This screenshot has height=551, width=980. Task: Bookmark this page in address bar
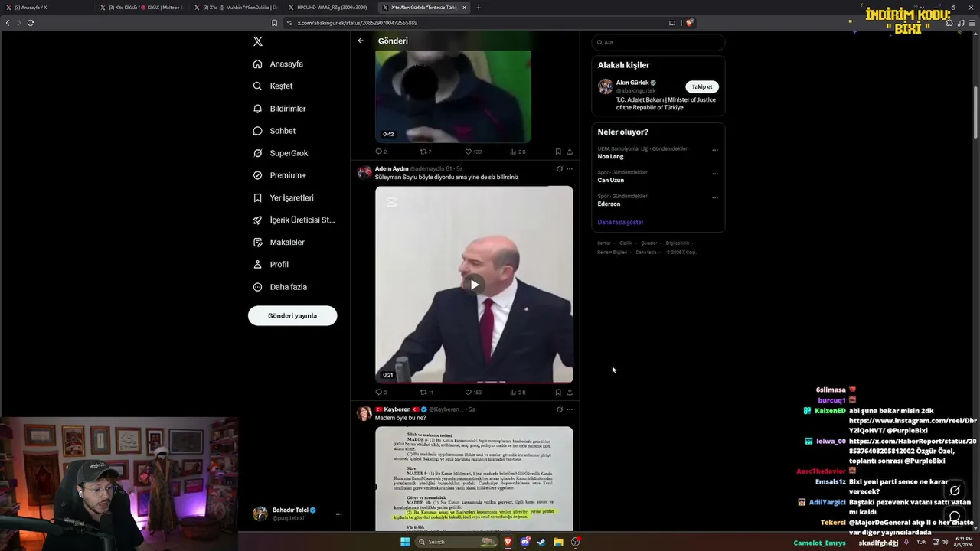click(x=275, y=23)
